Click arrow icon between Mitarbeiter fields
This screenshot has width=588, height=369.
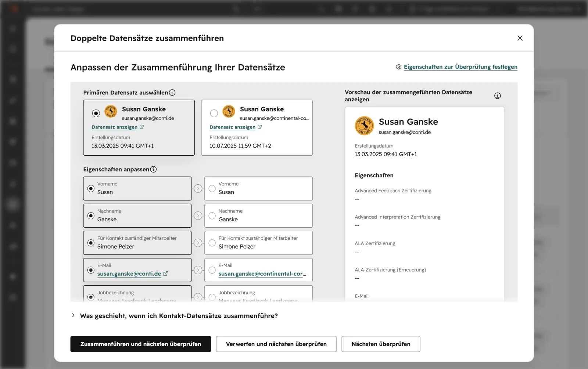click(198, 243)
